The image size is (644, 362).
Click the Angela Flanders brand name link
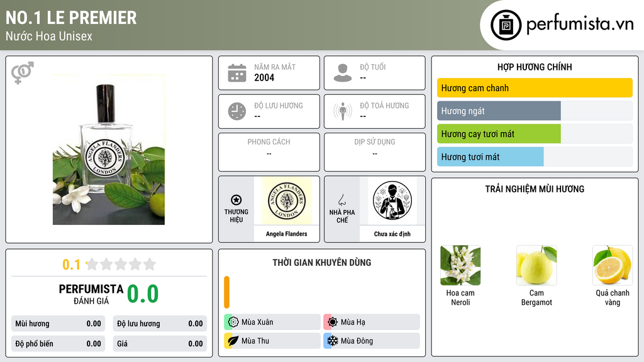pos(286,234)
